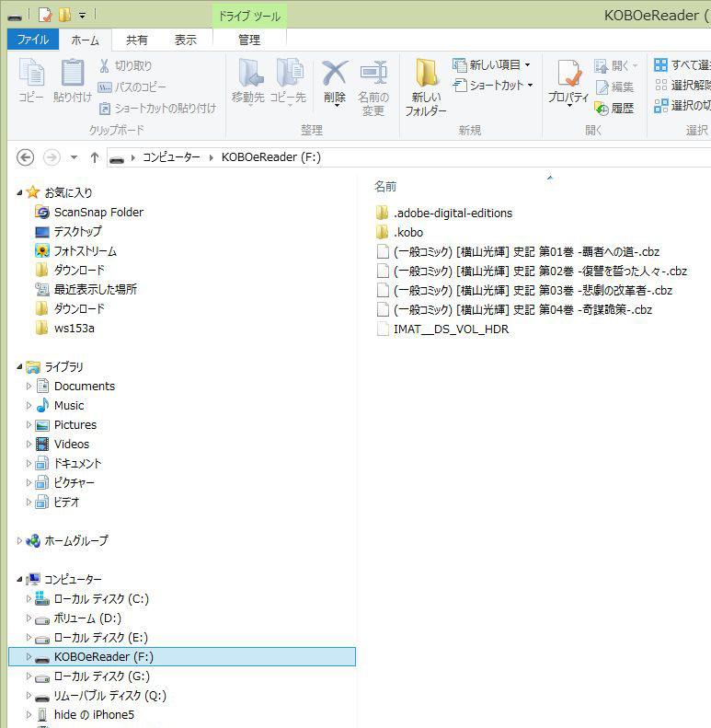Open the .kobo folder
Screen dimensions: 711x728
(399, 232)
